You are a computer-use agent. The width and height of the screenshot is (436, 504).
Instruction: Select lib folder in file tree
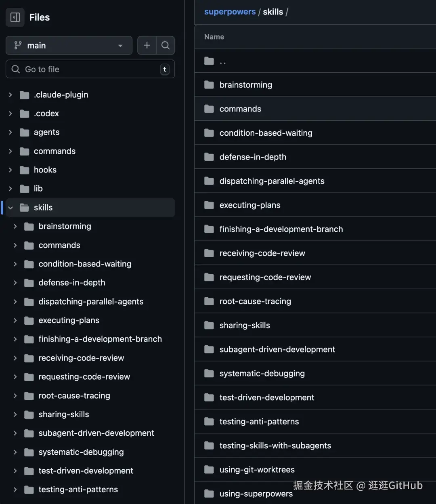(38, 189)
